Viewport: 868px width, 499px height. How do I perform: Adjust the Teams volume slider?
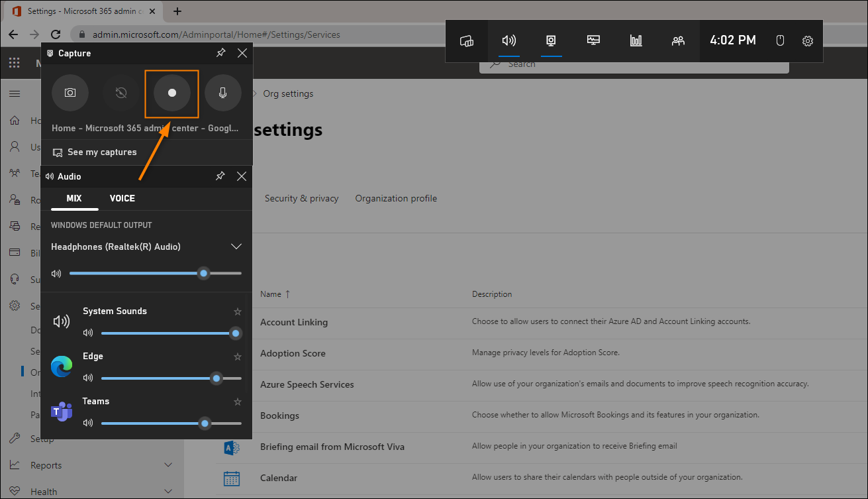tap(171, 423)
